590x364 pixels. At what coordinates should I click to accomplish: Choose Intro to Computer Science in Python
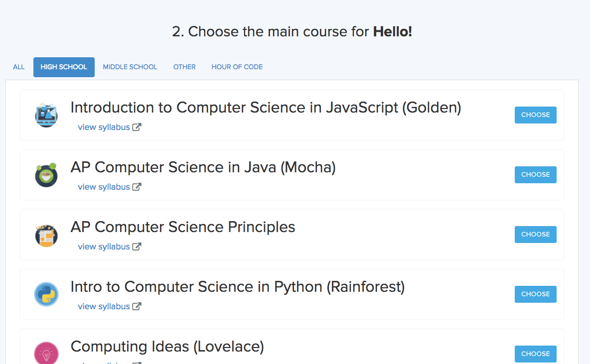[x=535, y=294]
